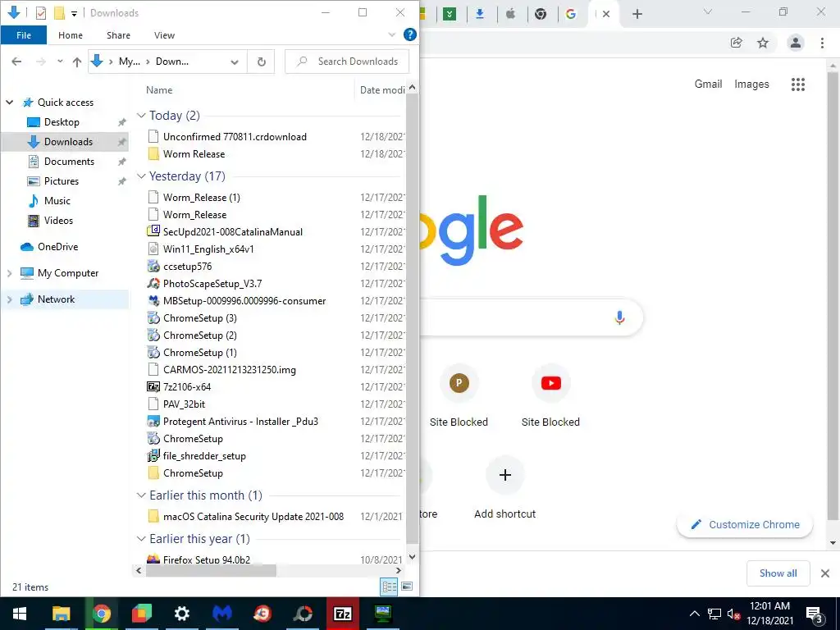This screenshot has height=630, width=840.
Task: Go back in File Explorer
Action: point(16,62)
